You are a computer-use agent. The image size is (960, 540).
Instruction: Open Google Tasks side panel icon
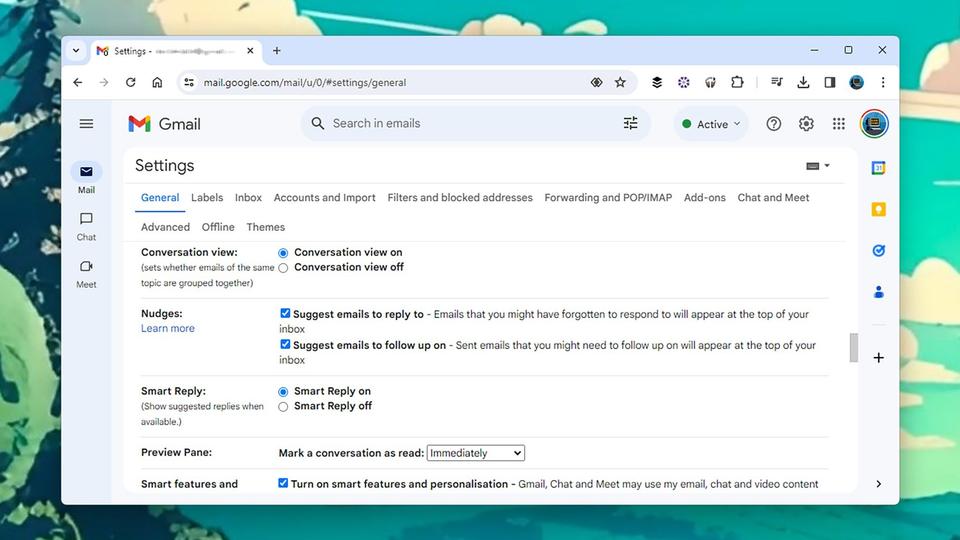(x=878, y=250)
